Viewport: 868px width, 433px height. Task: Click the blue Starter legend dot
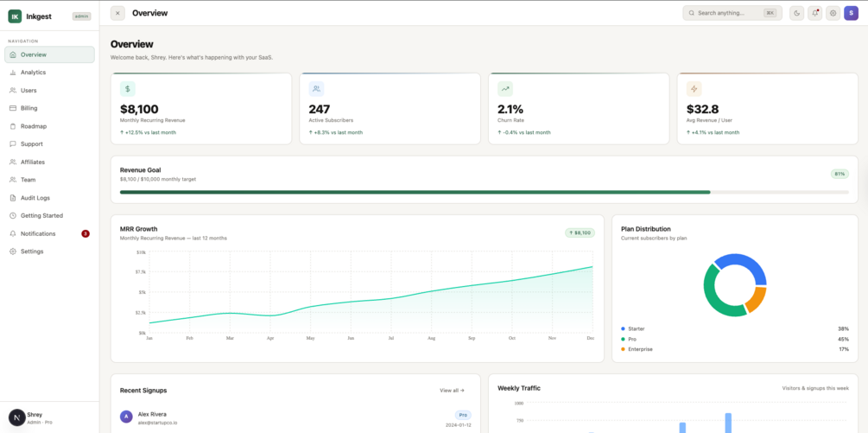tap(623, 329)
